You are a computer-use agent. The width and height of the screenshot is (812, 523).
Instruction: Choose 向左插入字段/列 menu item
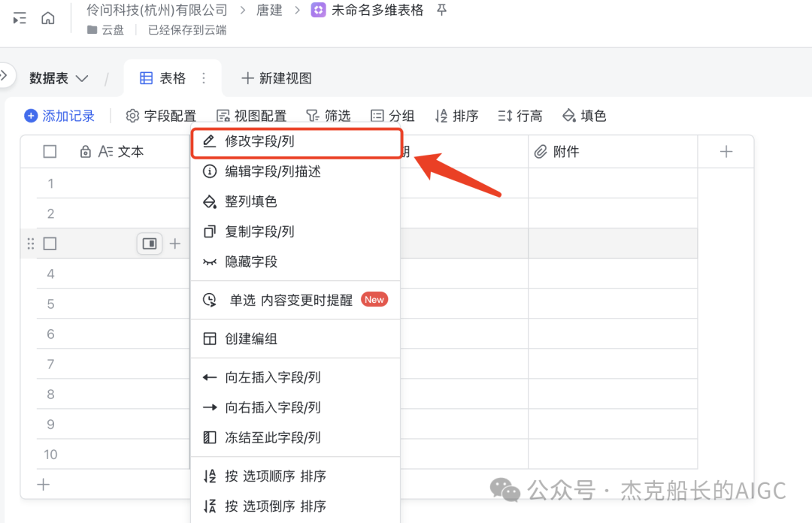[x=296, y=377]
